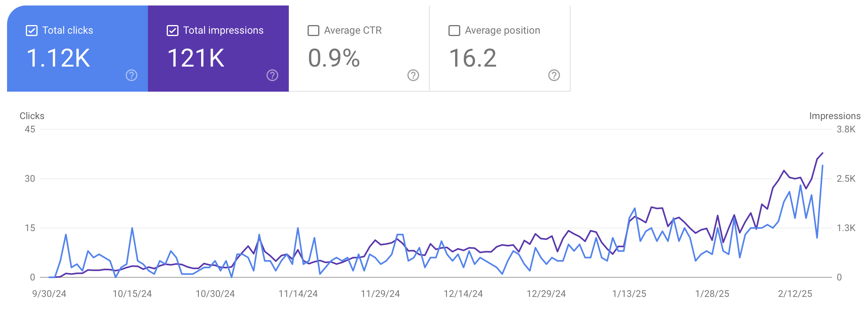Image resolution: width=868 pixels, height=311 pixels.
Task: Click the 9/30/24 date axis label
Action: coord(49,294)
